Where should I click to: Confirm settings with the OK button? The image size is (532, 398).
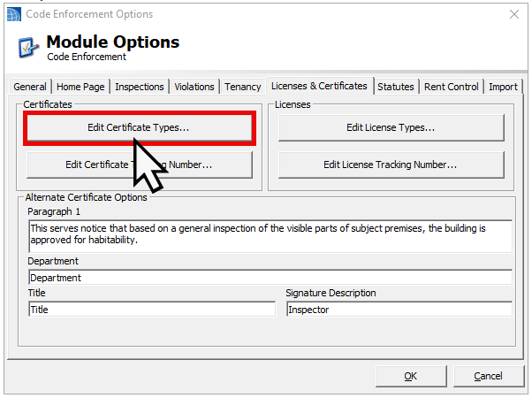coord(410,376)
